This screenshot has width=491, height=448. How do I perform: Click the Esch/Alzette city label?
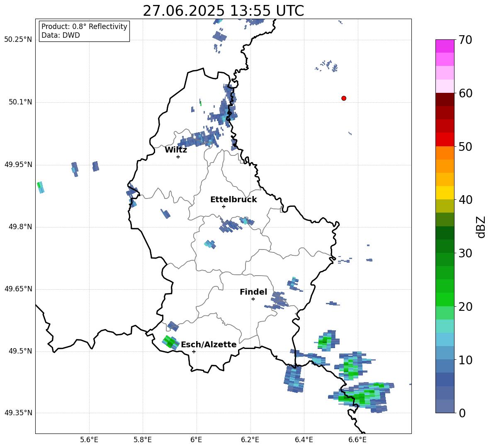(x=209, y=344)
